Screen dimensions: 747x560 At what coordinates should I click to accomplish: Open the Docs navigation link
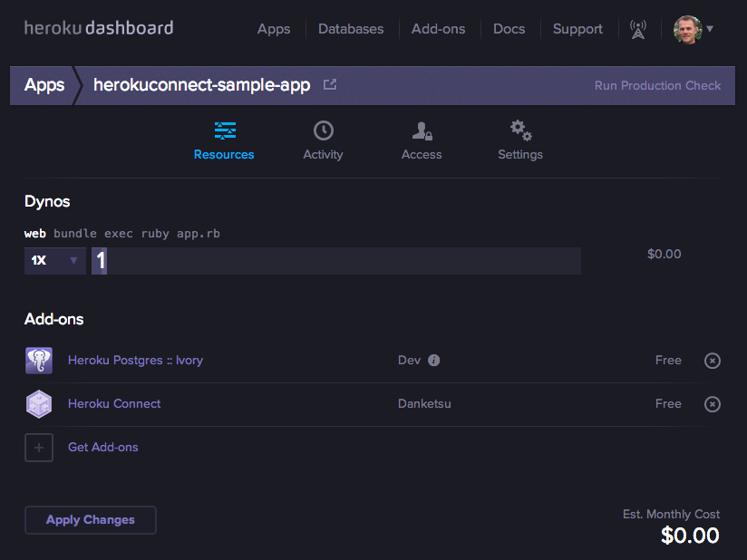(509, 29)
